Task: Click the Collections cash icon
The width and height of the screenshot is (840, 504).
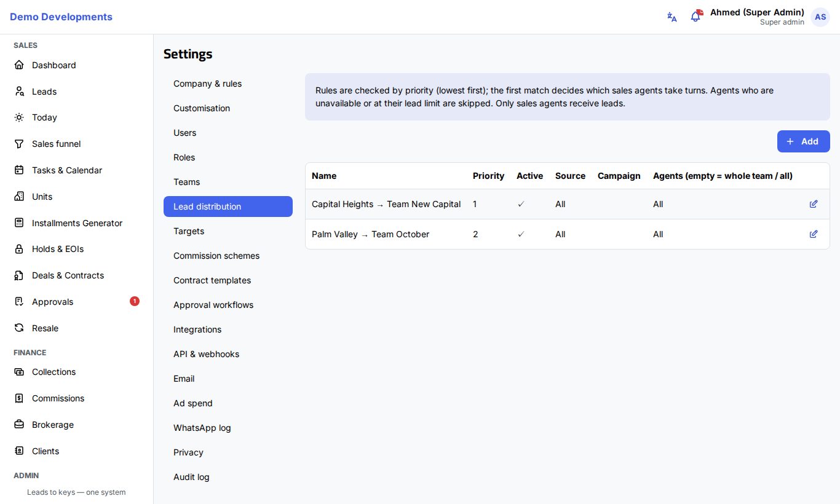Action: [x=19, y=372]
